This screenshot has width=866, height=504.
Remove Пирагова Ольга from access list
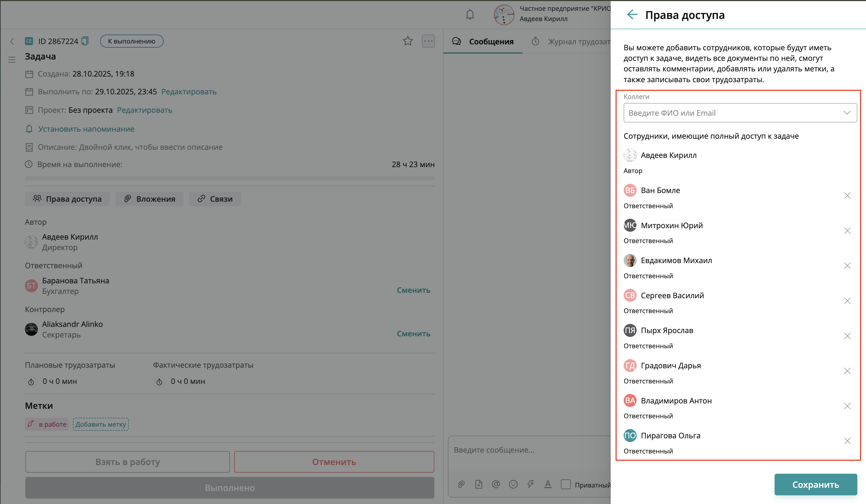click(847, 441)
